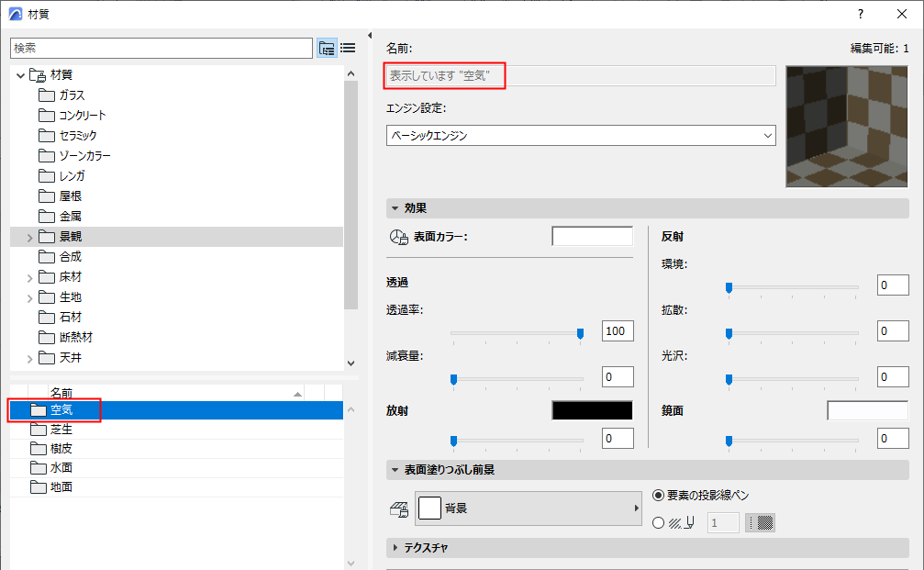Click the surface fill hatch icon
924x570 pixels.
(x=399, y=509)
